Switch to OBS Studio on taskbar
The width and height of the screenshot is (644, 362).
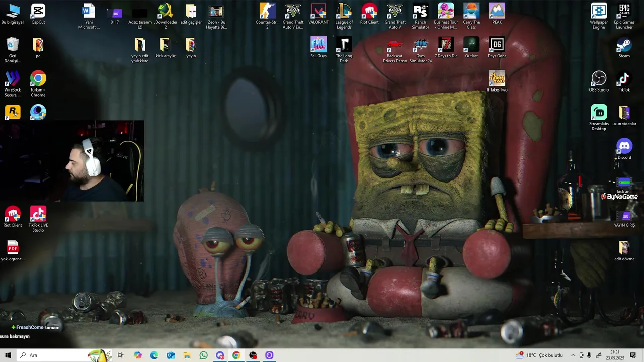click(253, 355)
